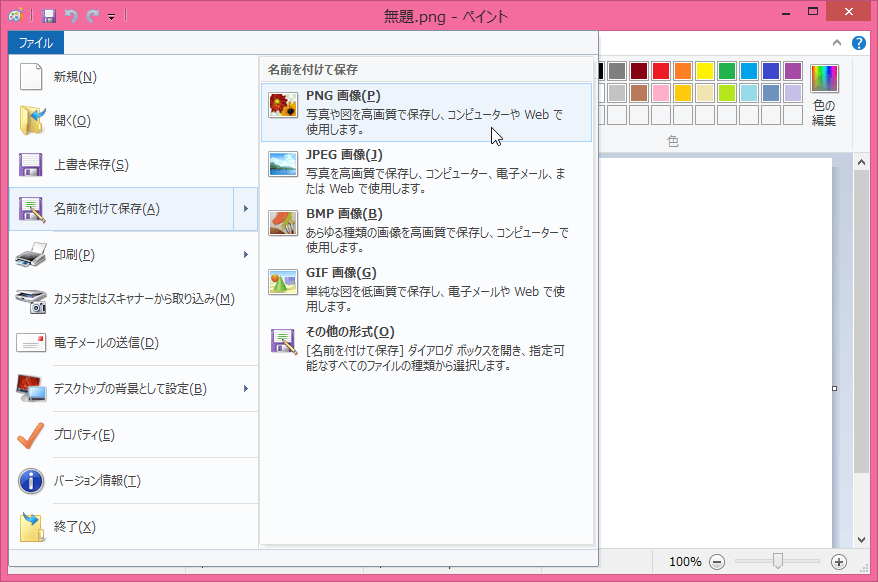Open 色の編集 color editor

[824, 95]
